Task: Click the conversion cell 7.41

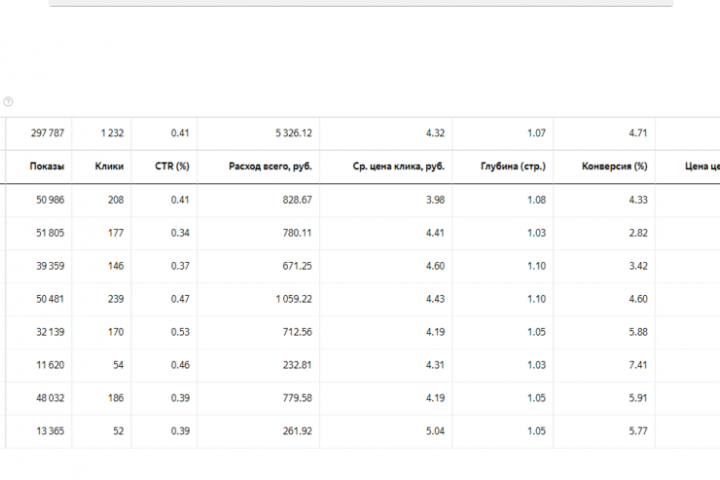Action: (638, 365)
